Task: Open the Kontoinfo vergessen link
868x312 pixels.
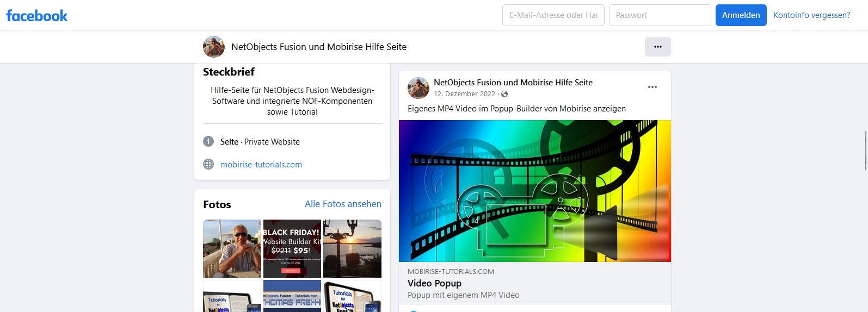Action: [x=811, y=15]
